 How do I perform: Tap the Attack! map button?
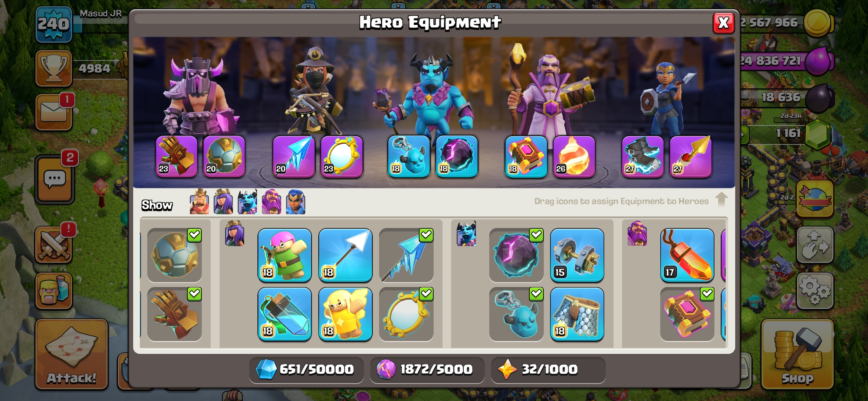[72, 355]
